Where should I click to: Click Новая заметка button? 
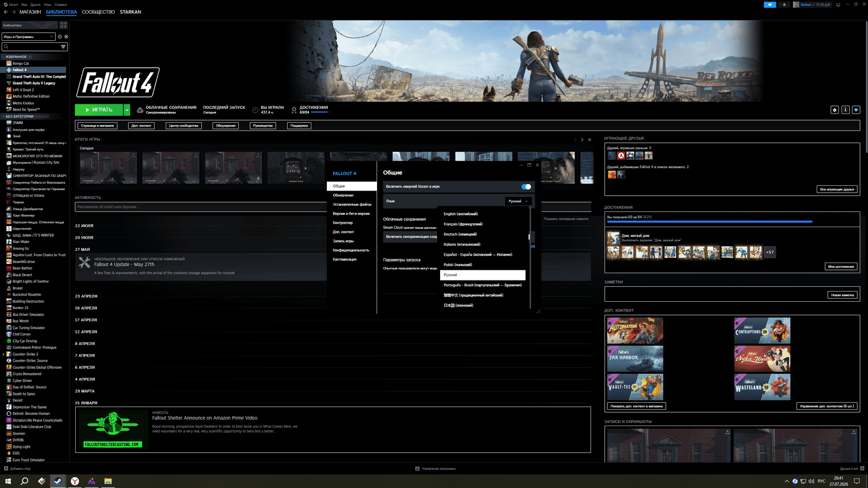coord(842,295)
